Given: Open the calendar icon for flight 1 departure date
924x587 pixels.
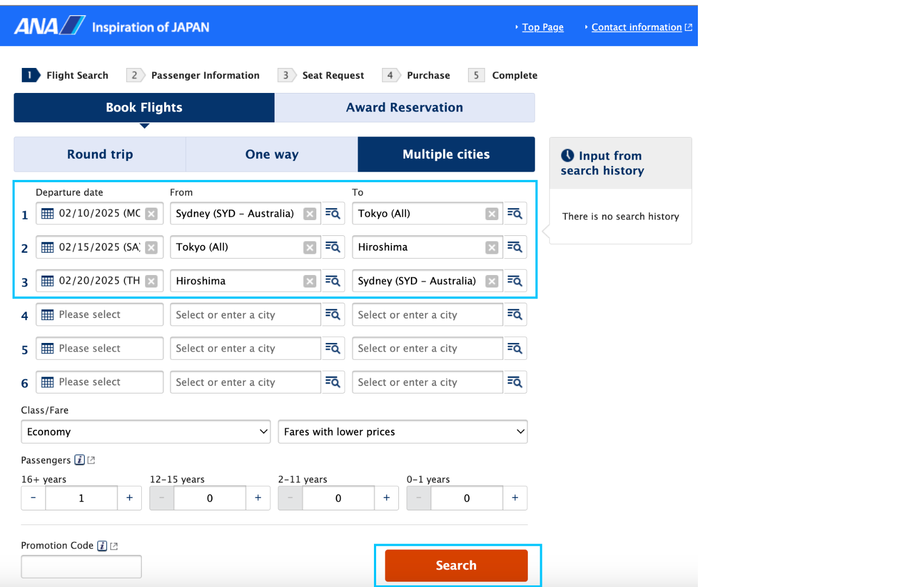Looking at the screenshot, I should [x=48, y=213].
